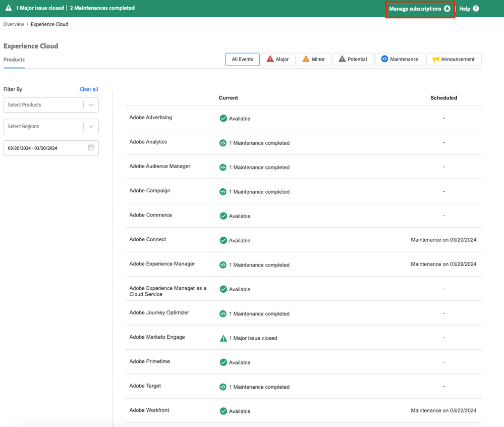Viewport: 504px width, 427px height.
Task: Open the Adobe Marketo Engage product
Action: pyautogui.click(x=157, y=337)
